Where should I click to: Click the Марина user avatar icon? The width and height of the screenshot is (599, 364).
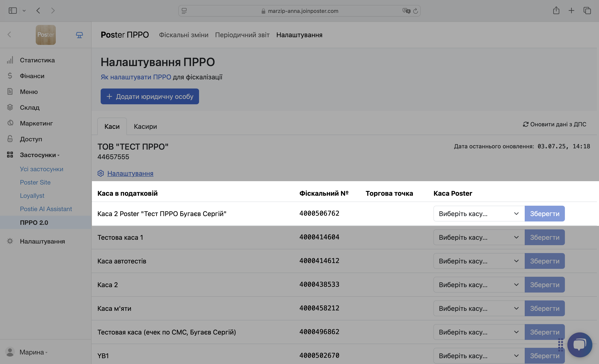[x=10, y=352]
